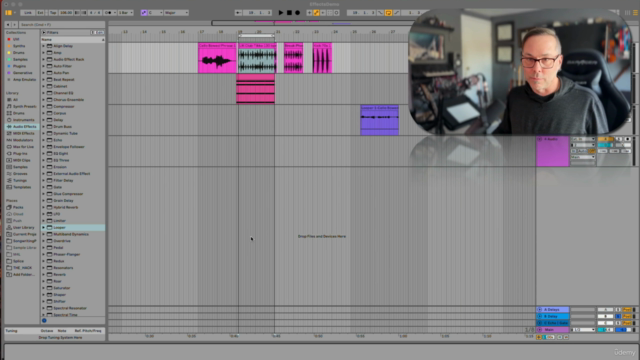Click the MIDI Arrangement Overdub plus icon
Screen dimensions: 640x360
point(309,13)
